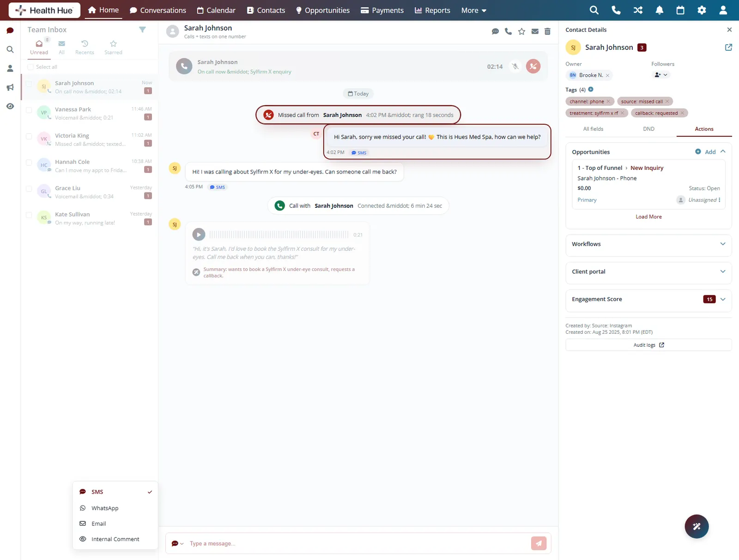
Task: Tick checkbox for Kate Sullivan conversation
Action: (x=29, y=215)
